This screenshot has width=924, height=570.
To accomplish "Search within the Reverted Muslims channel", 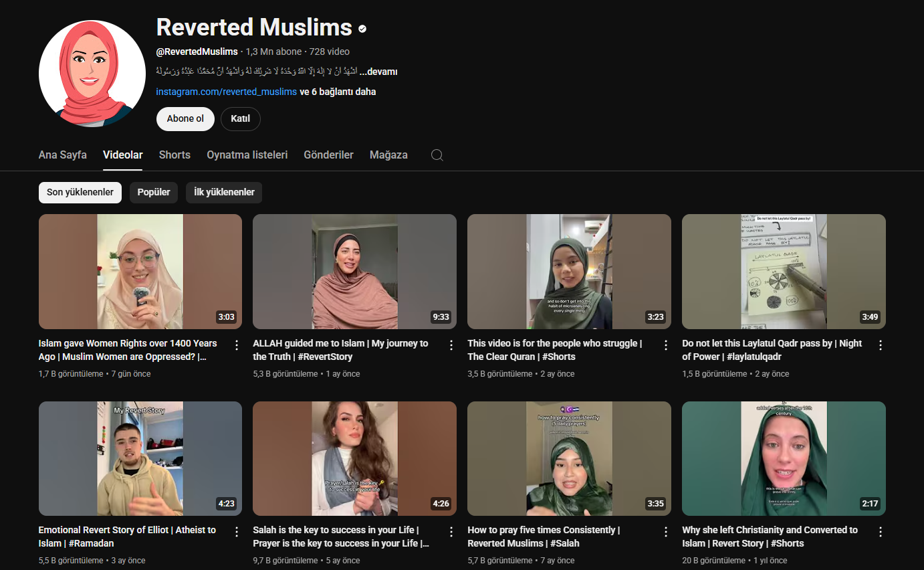I will click(437, 155).
